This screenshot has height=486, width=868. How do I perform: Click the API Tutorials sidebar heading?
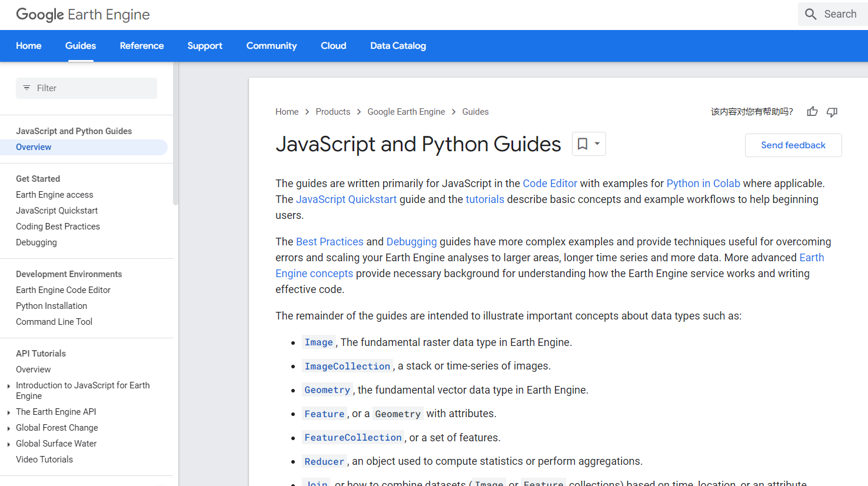pos(41,354)
